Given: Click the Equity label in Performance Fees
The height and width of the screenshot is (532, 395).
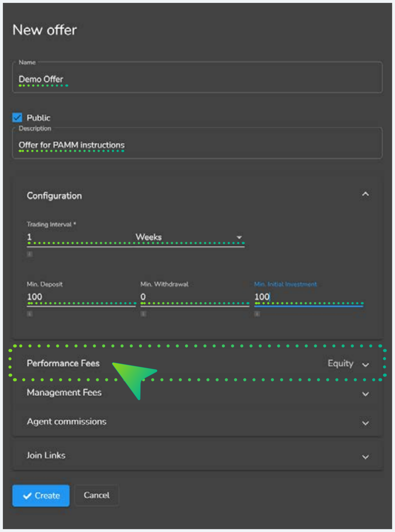Looking at the screenshot, I should coord(340,364).
